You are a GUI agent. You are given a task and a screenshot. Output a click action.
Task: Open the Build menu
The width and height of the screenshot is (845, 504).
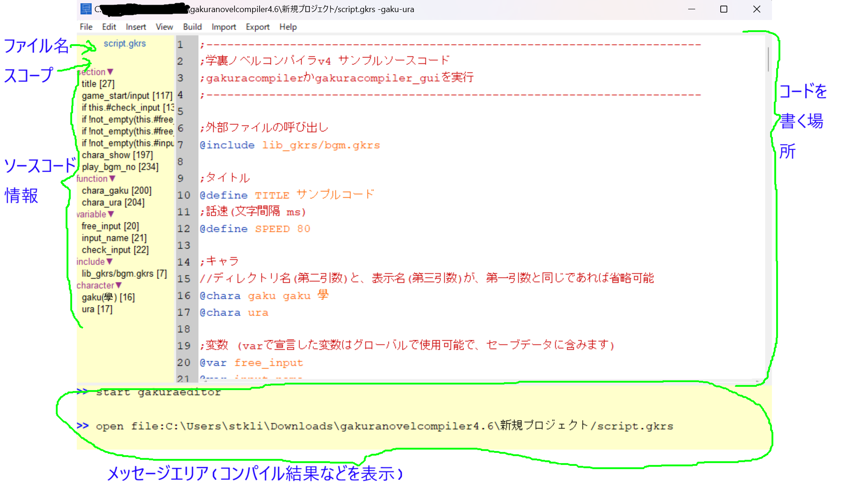click(x=192, y=27)
